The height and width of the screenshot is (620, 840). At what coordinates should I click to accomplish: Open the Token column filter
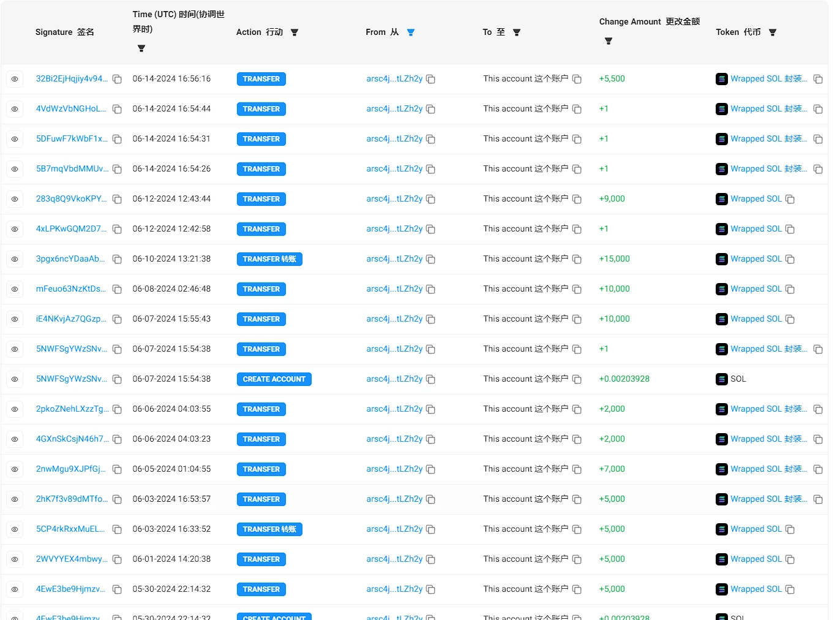[x=772, y=32]
